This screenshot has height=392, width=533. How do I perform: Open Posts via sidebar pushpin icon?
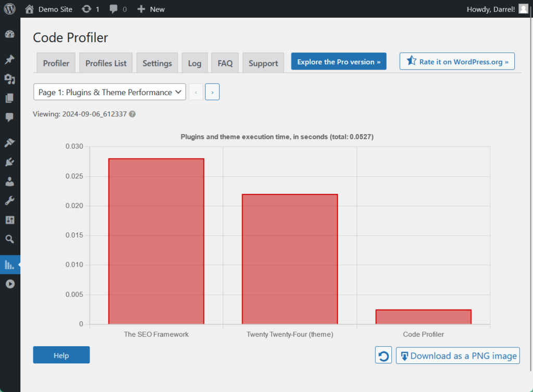10,59
